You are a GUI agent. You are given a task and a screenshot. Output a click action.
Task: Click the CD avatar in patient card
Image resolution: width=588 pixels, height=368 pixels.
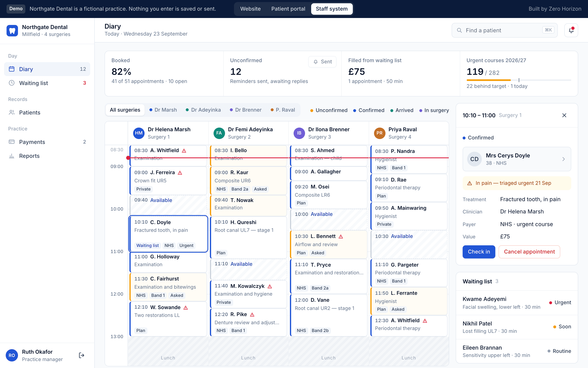point(474,159)
